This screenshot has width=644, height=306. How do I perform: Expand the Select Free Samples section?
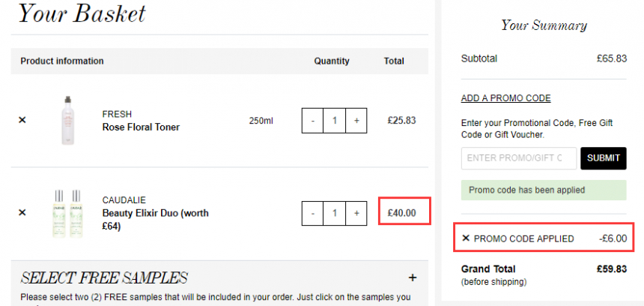(413, 277)
